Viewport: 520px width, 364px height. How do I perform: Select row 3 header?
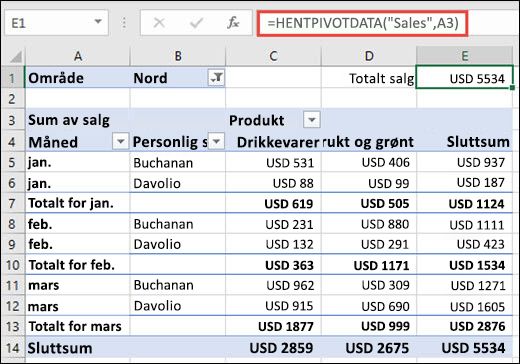(x=12, y=120)
